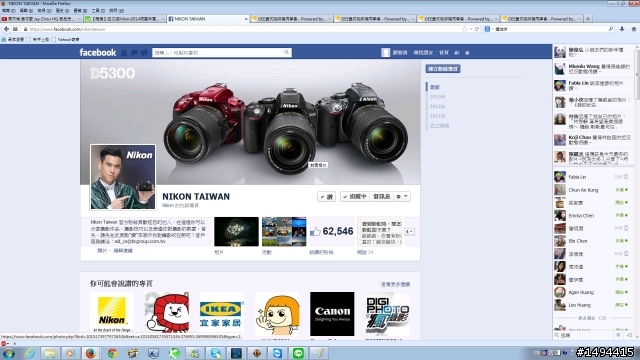
Task: Click the browser search bar magnifier icon
Action: [611, 29]
